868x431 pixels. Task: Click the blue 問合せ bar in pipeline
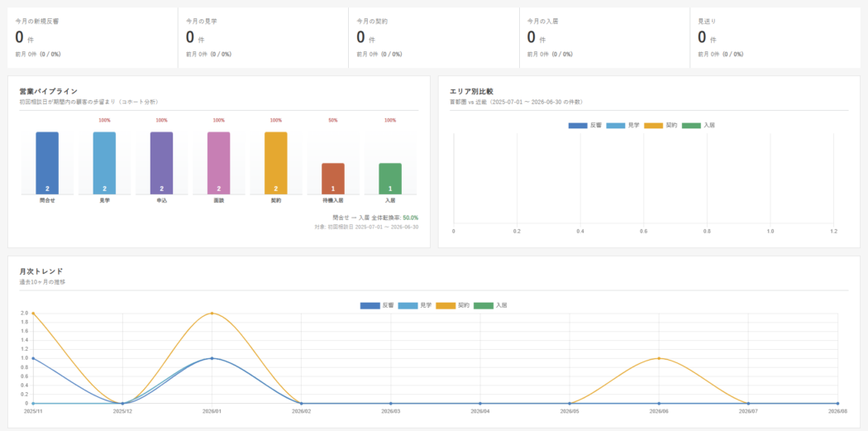click(x=47, y=163)
